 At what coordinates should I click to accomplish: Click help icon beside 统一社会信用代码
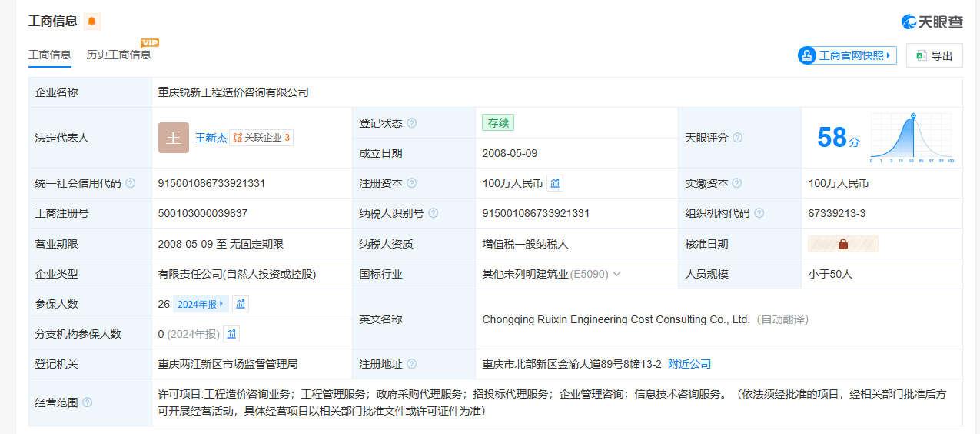click(x=131, y=183)
